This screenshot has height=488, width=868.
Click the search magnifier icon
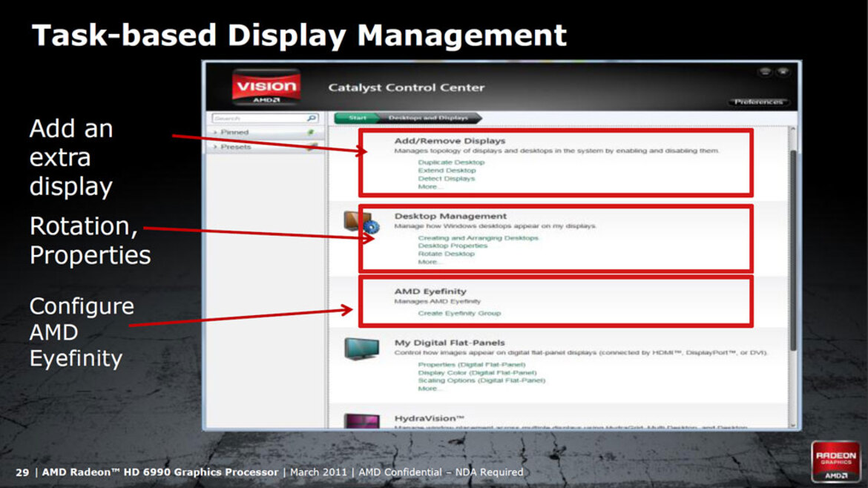pos(312,119)
